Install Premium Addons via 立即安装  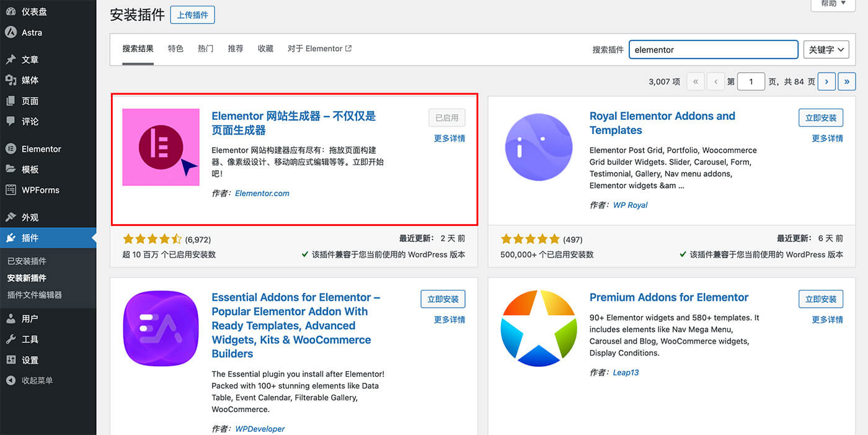[821, 298]
